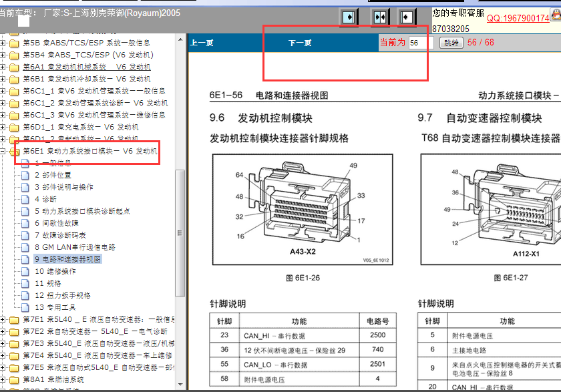
Task: Collapse the 第6E1 章动力系统接口模块 node
Action: pos(3,152)
